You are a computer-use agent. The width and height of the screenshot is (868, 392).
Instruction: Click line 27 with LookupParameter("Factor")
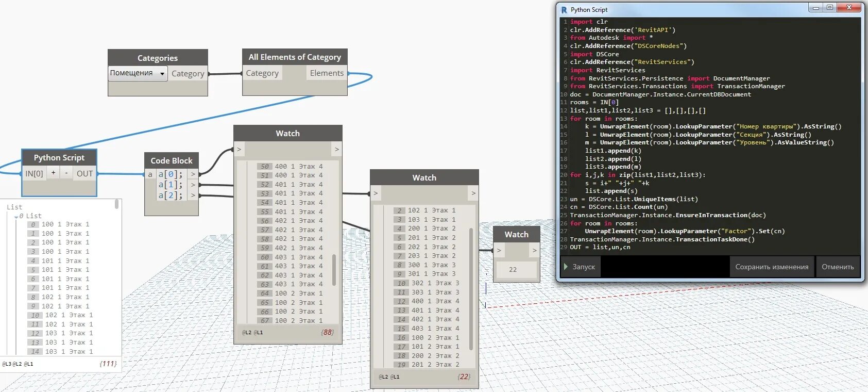point(685,231)
